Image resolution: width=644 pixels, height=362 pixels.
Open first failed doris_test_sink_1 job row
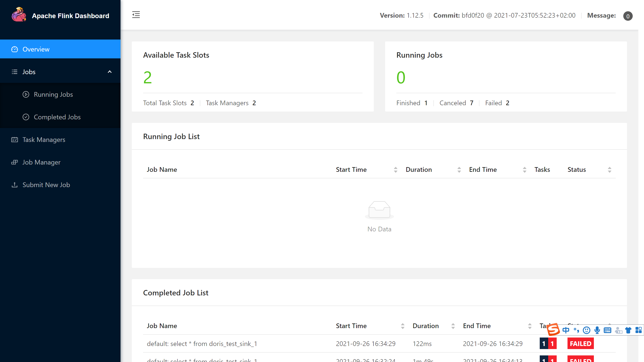(x=202, y=344)
